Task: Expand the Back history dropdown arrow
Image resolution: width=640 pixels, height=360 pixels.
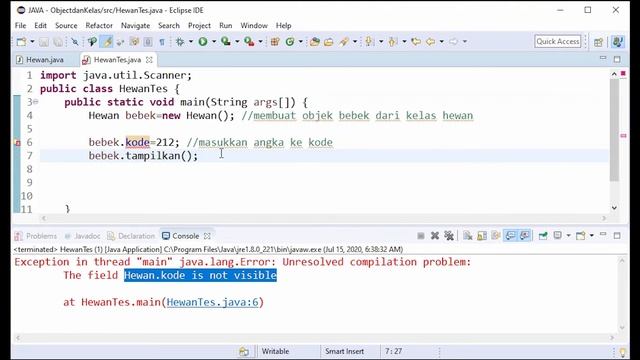Action: point(441,42)
